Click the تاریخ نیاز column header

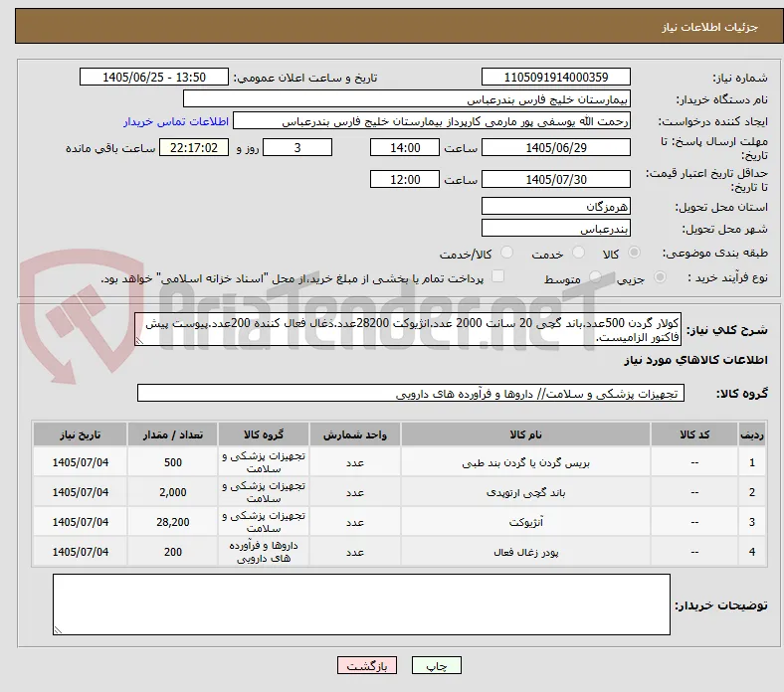[80, 434]
